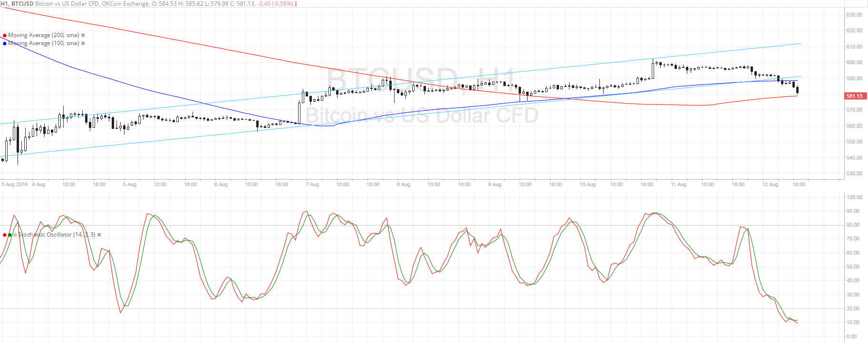
Task: Remove the Moving Average 100 indicator
Action: coord(83,43)
